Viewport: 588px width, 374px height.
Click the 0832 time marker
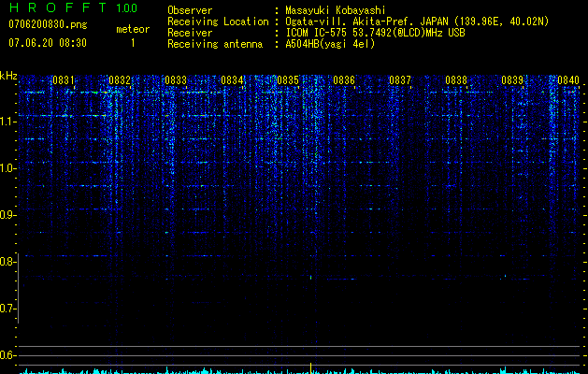[120, 80]
